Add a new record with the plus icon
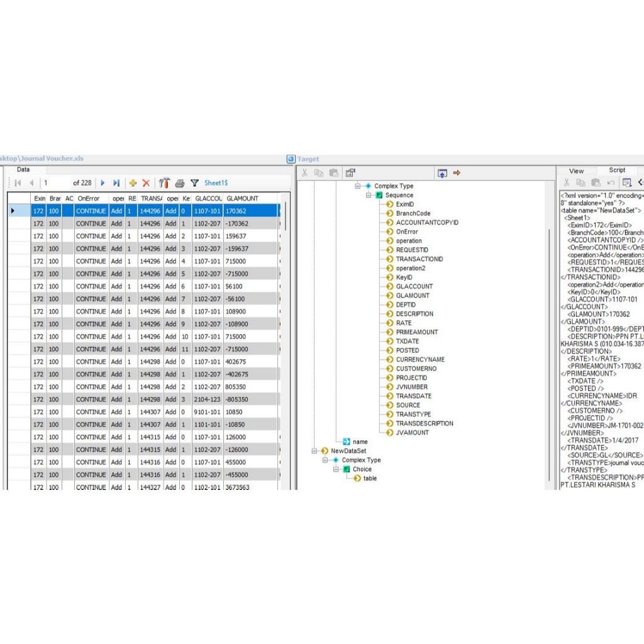Image resolution: width=644 pixels, height=644 pixels. click(133, 183)
